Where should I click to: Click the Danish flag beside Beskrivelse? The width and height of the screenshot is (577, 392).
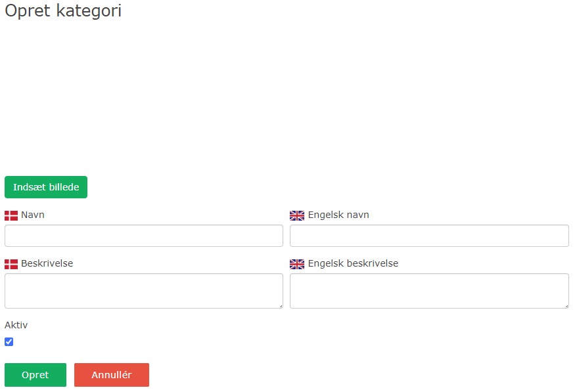10,263
